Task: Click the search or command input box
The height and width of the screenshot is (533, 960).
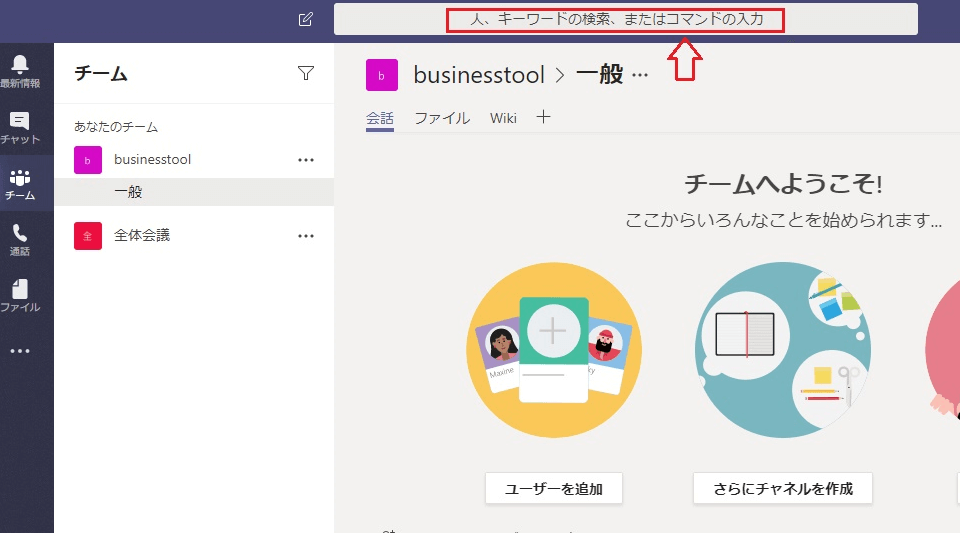Action: point(625,19)
